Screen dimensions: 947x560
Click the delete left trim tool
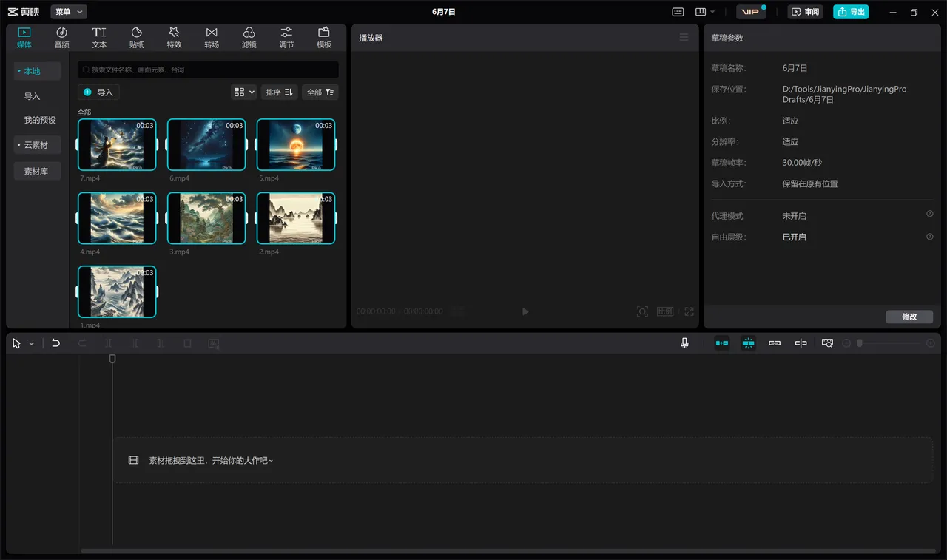coord(135,343)
